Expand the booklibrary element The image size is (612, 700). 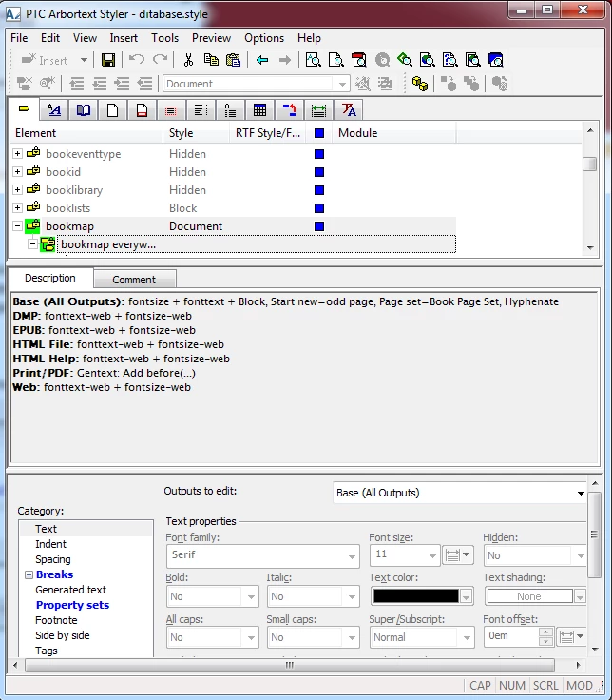click(x=17, y=189)
